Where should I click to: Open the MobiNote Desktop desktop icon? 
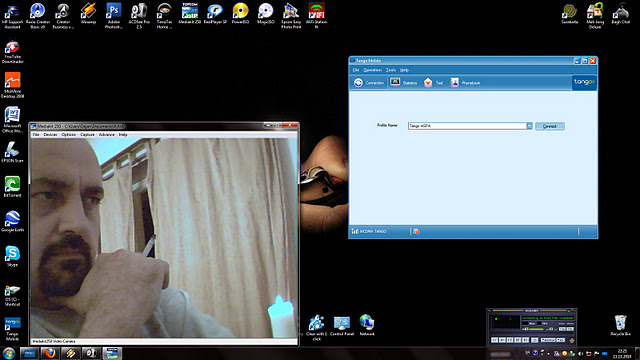pyautogui.click(x=12, y=85)
